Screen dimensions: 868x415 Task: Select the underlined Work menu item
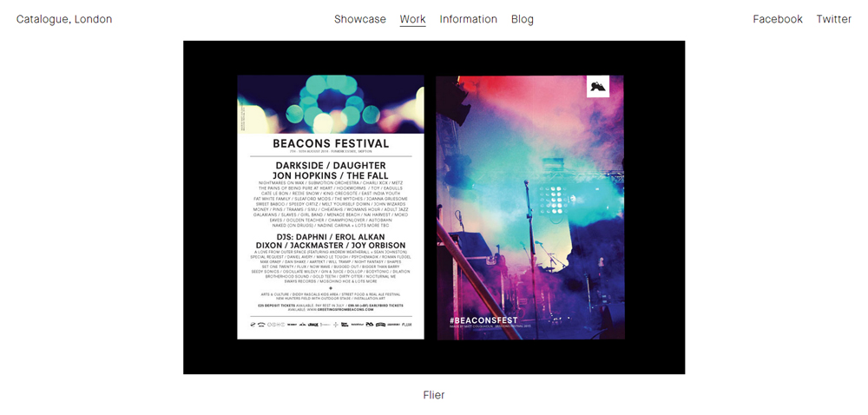tap(412, 19)
